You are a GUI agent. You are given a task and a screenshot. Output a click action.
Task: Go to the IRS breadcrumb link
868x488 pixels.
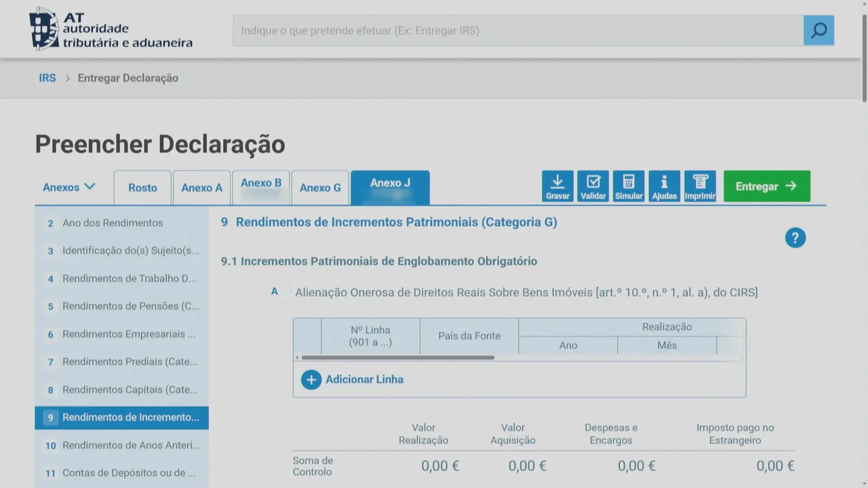pos(47,78)
